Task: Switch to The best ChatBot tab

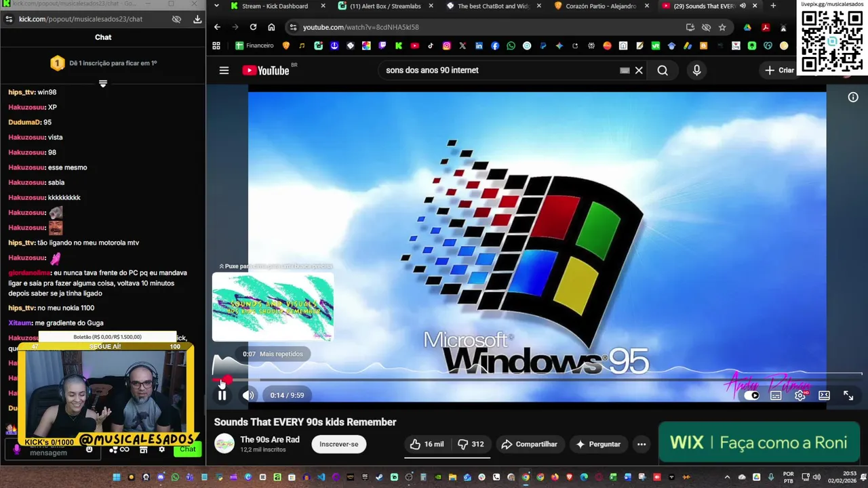Action: click(x=493, y=6)
